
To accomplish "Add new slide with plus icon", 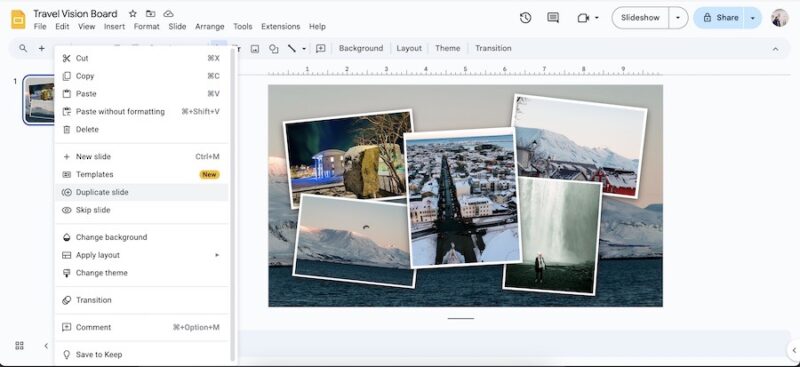I will point(41,48).
